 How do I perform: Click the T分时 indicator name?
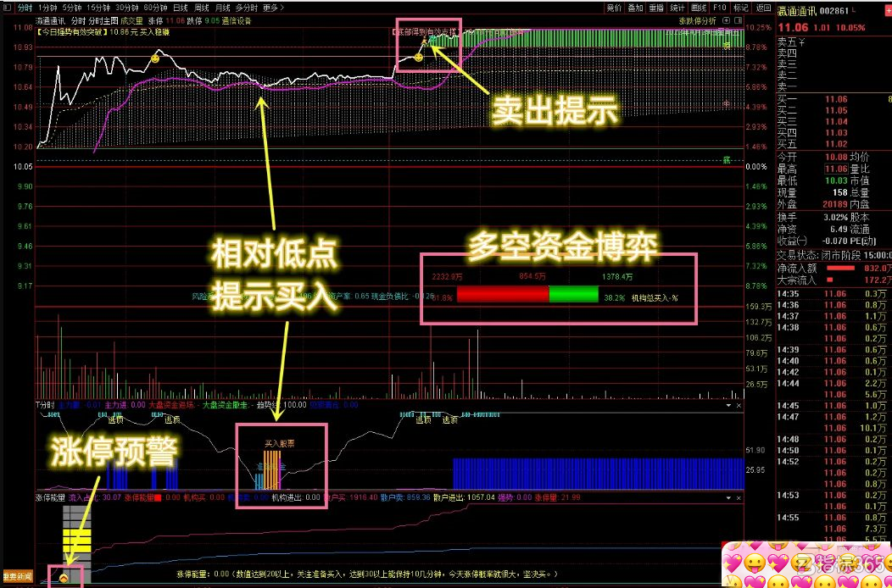(45, 406)
